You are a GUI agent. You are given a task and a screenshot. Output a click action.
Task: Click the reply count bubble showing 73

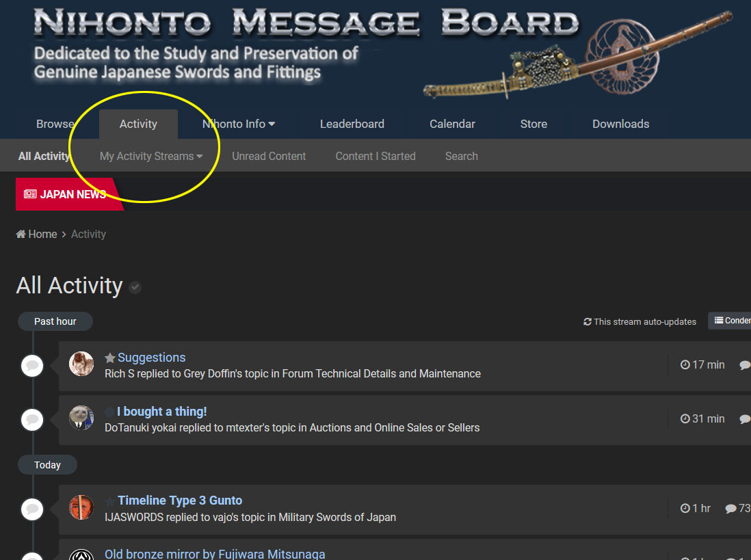pyautogui.click(x=737, y=508)
